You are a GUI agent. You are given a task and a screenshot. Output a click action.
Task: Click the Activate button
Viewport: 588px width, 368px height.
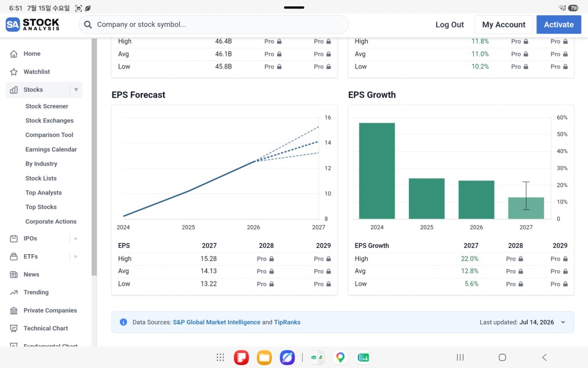[x=559, y=24]
